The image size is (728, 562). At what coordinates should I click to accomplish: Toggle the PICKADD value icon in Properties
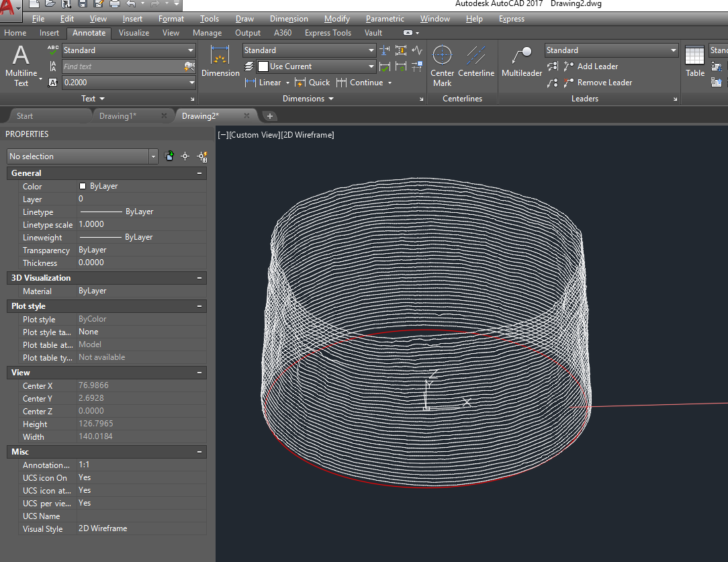click(170, 156)
